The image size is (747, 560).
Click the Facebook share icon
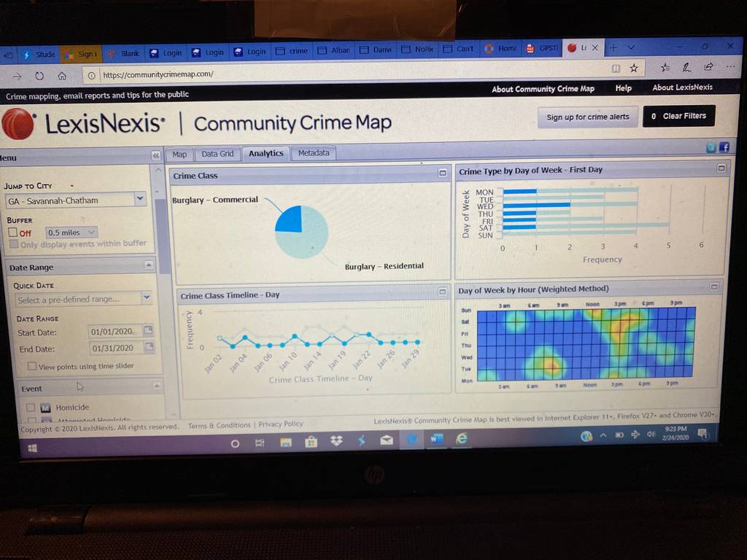tap(724, 147)
